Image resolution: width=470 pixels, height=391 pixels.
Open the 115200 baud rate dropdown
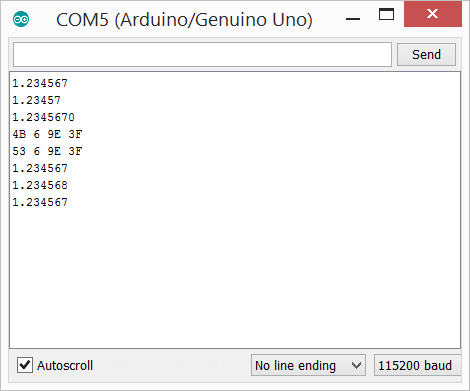418,365
